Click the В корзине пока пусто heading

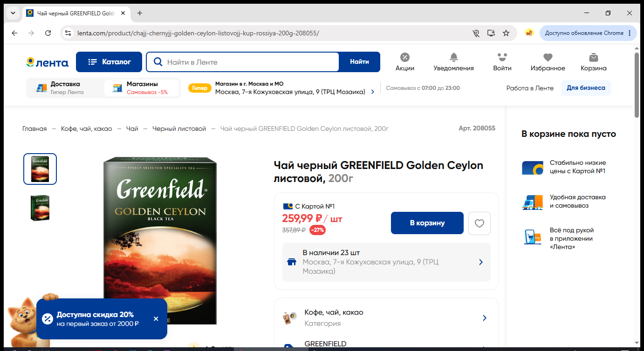tap(569, 134)
